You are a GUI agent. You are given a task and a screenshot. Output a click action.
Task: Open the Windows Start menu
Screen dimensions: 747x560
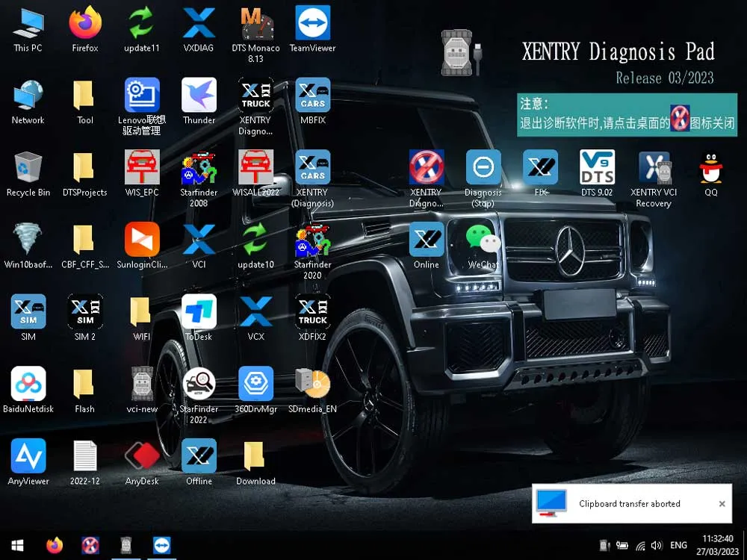[17, 545]
